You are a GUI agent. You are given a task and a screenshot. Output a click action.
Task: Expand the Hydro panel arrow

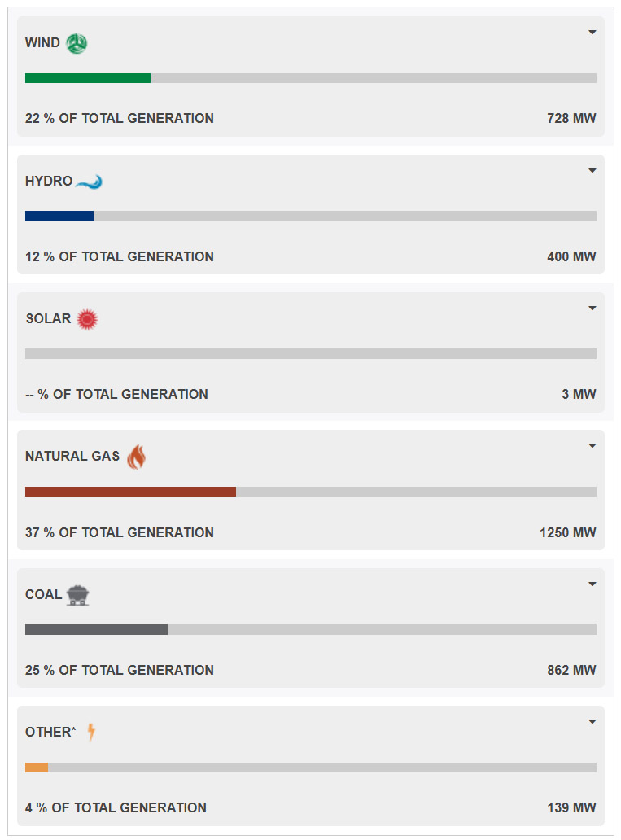click(x=592, y=170)
